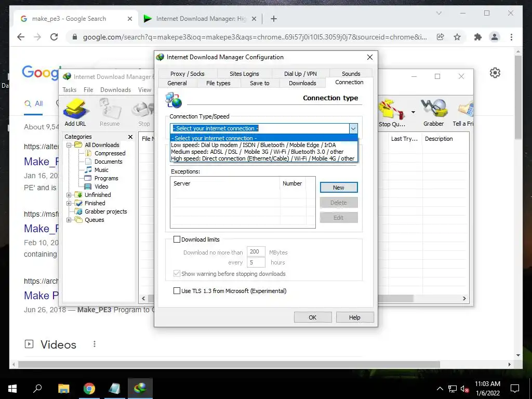Image resolution: width=532 pixels, height=399 pixels.
Task: Switch to the Sites Logins tab
Action: 244,74
